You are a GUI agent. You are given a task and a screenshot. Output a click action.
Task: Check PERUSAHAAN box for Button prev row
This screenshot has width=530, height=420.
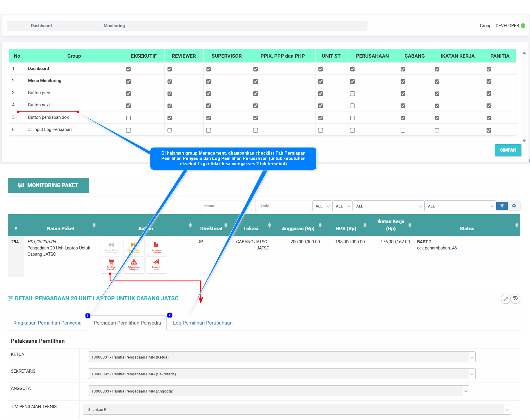pos(352,94)
